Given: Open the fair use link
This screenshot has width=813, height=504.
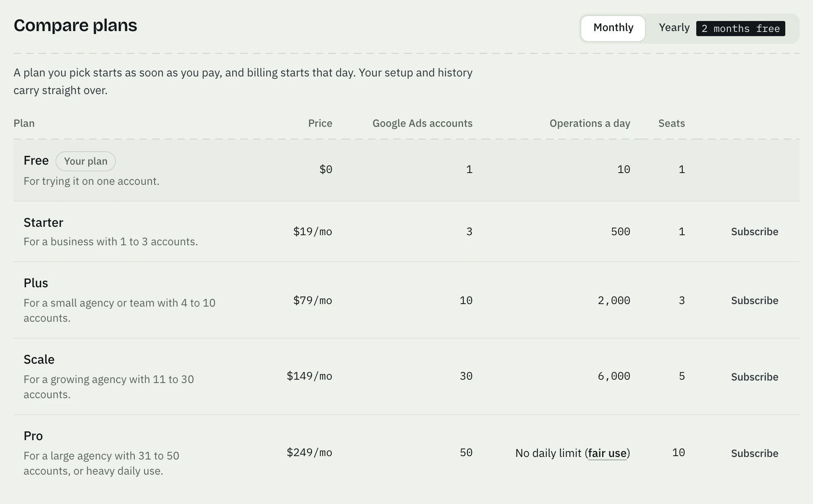Looking at the screenshot, I should click(607, 453).
